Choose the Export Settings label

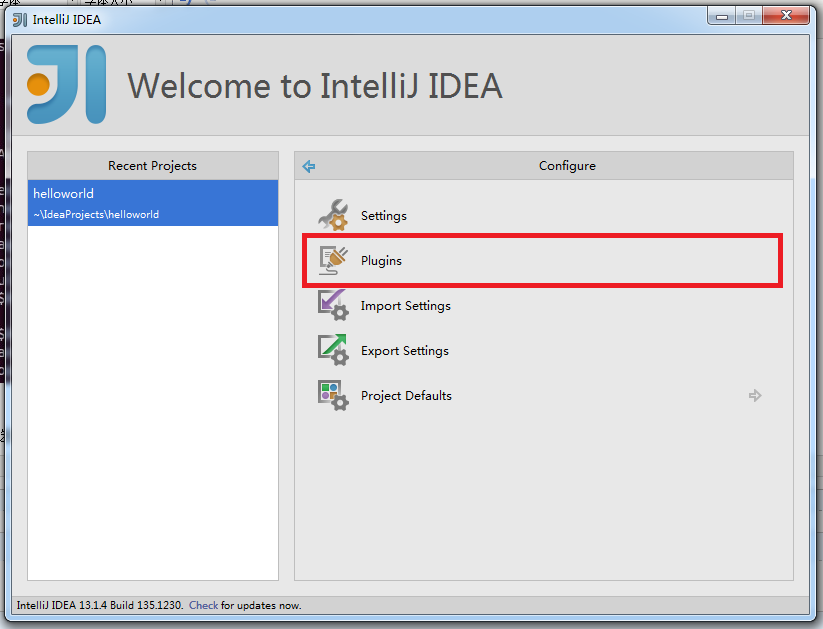pyautogui.click(x=404, y=351)
